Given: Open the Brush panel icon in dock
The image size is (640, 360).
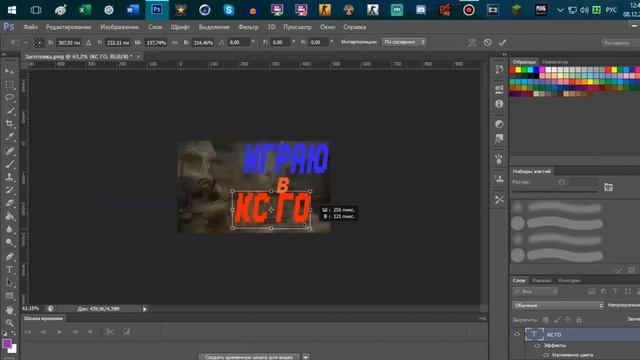Looking at the screenshot, I should click(499, 159).
